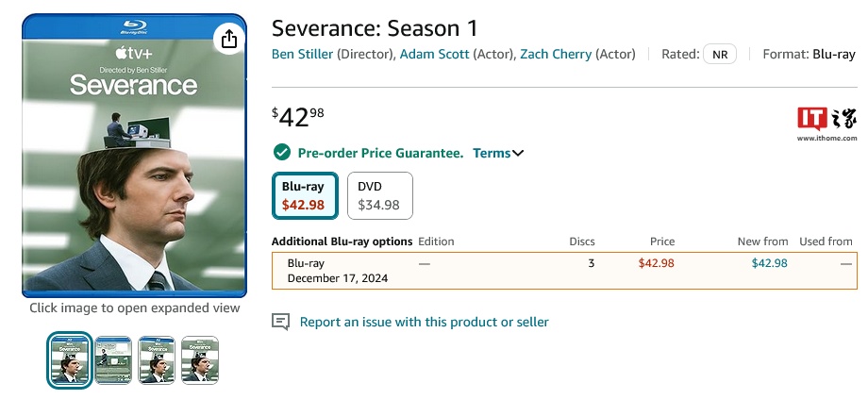Open expanded view of Severance cover image

click(135, 156)
